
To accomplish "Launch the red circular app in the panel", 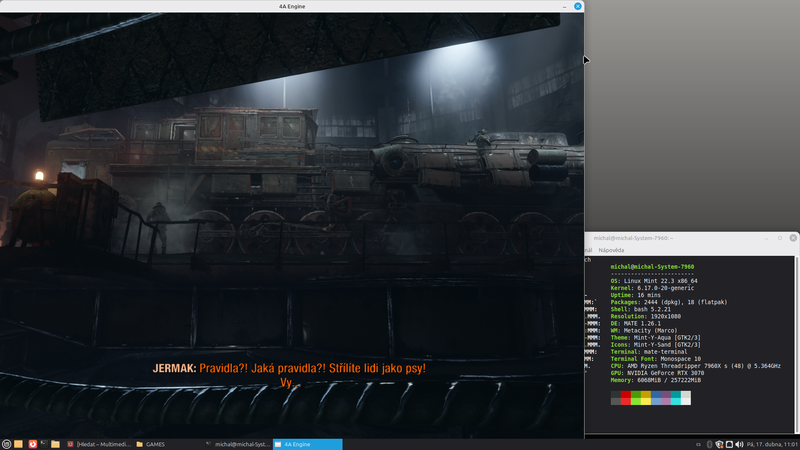I will tap(32, 444).
